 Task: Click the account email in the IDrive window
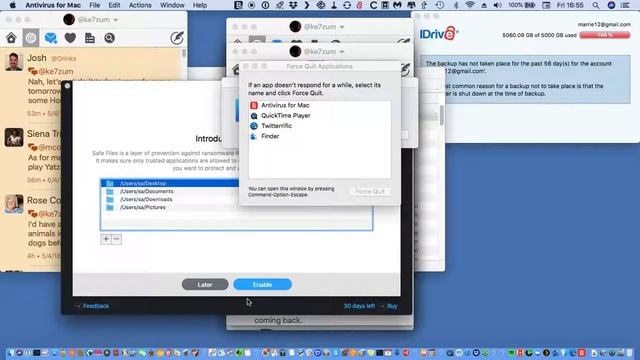click(x=604, y=24)
